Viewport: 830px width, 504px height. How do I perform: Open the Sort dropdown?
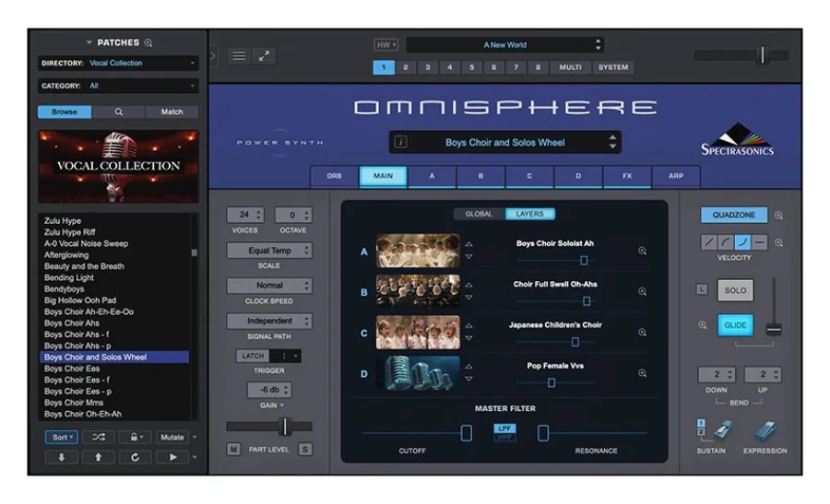(x=62, y=437)
